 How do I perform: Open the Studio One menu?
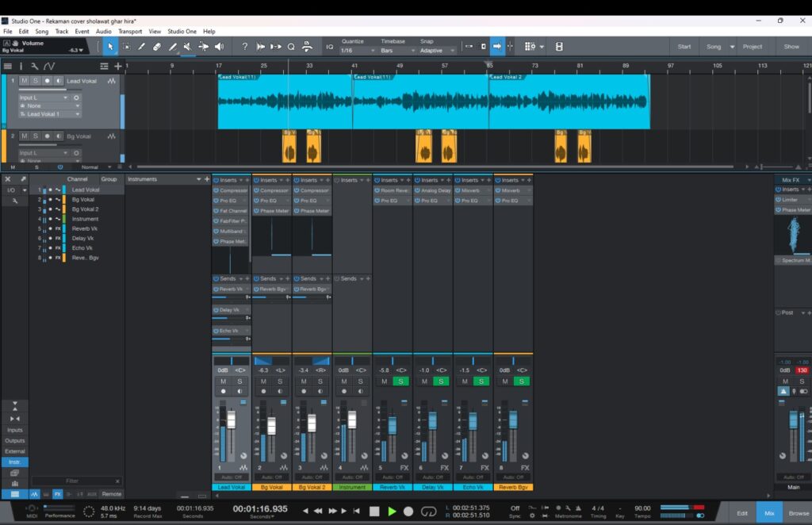click(182, 32)
